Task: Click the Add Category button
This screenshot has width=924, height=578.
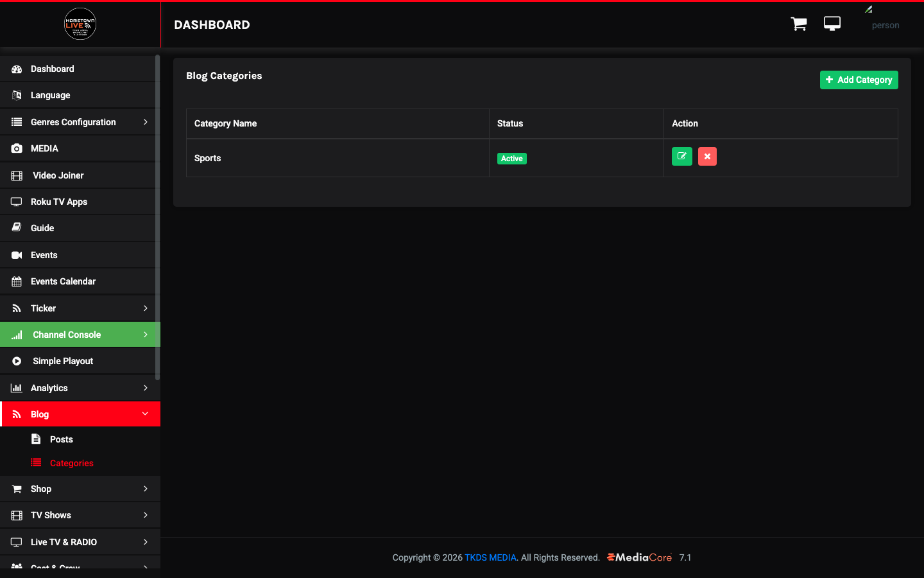Action: [859, 80]
